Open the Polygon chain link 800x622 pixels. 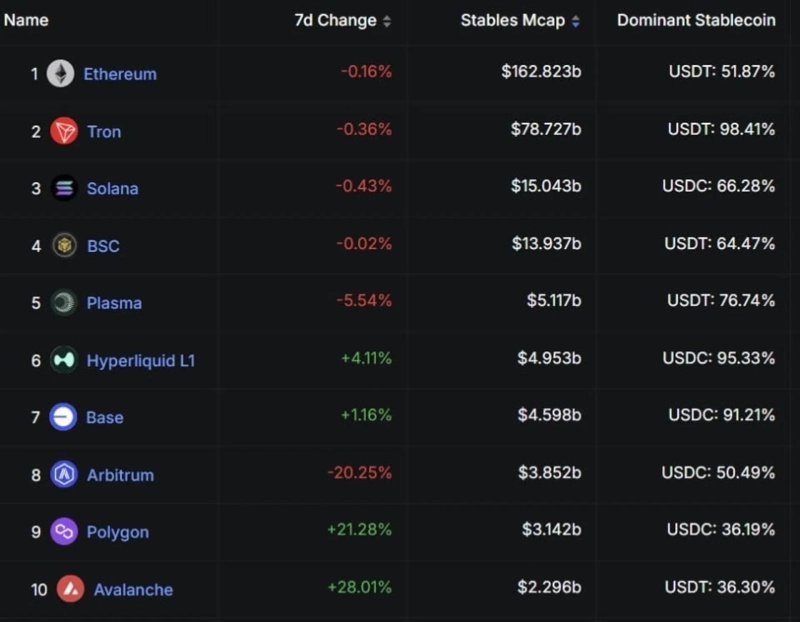pyautogui.click(x=118, y=532)
